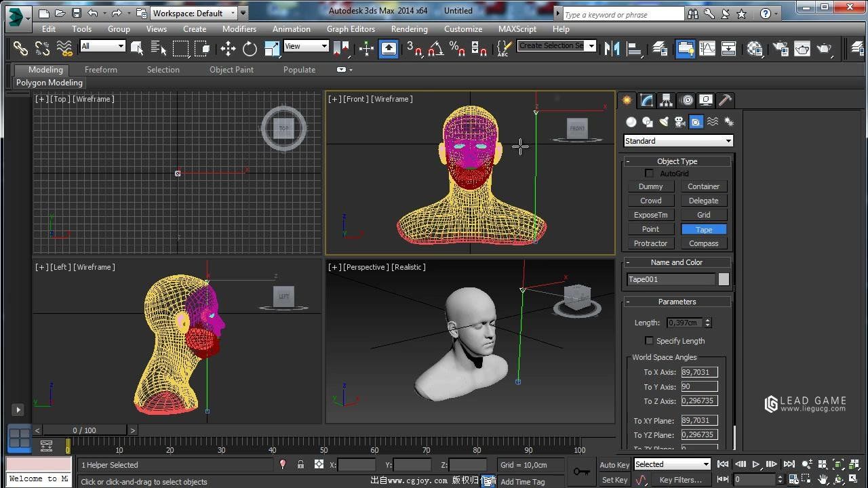This screenshot has height=488, width=868.
Task: Toggle Window/Crossing selection mode
Action: [x=202, y=48]
